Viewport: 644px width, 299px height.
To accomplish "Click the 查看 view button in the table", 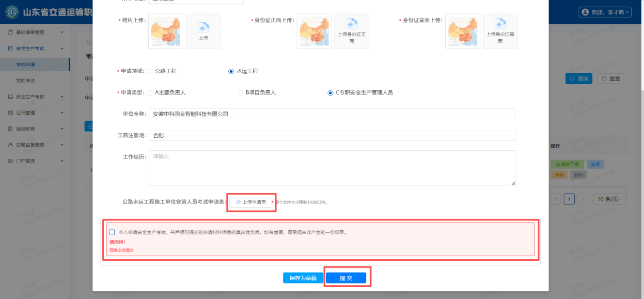I will (595, 165).
